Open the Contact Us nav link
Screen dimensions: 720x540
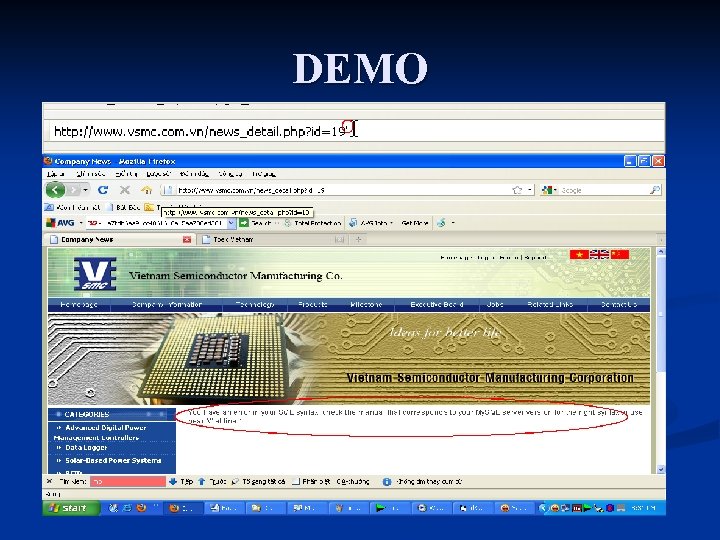[x=619, y=304]
